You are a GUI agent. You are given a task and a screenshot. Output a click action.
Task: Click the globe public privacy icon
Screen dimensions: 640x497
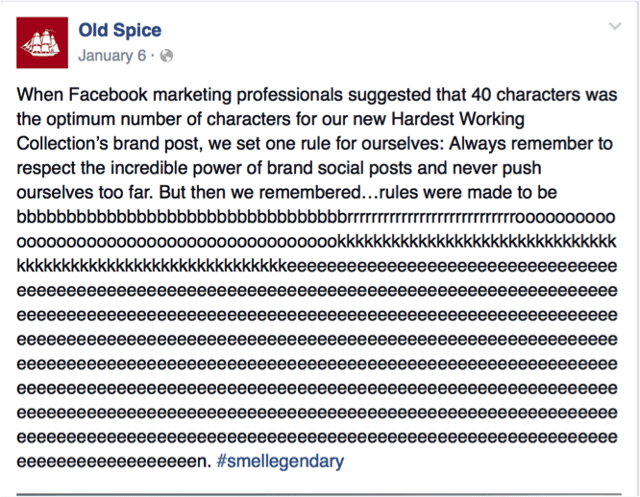[167, 55]
